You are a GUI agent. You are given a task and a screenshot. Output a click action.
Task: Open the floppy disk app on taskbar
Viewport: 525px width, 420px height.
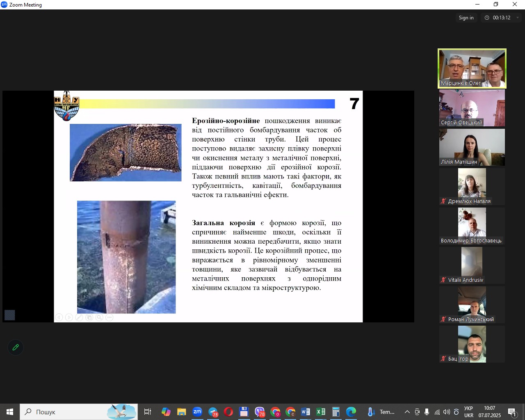(244, 412)
